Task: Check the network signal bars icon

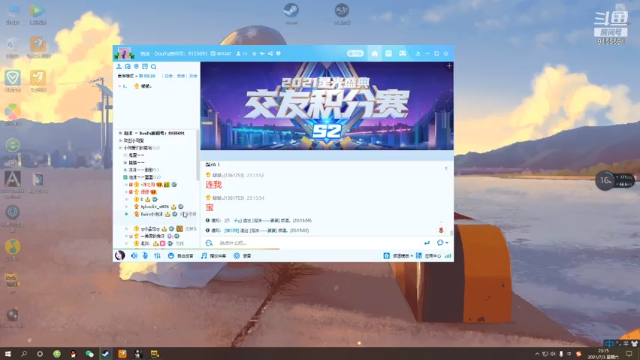Action: [448, 256]
